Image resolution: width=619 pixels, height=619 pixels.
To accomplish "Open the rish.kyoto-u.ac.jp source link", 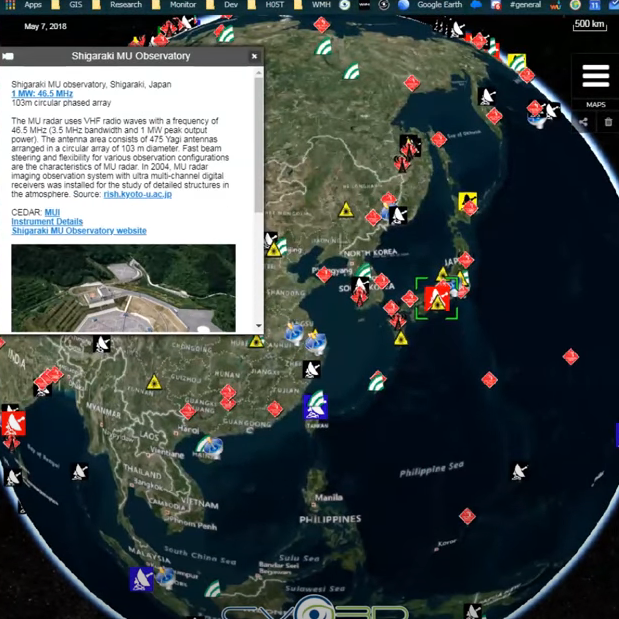I will 137,194.
